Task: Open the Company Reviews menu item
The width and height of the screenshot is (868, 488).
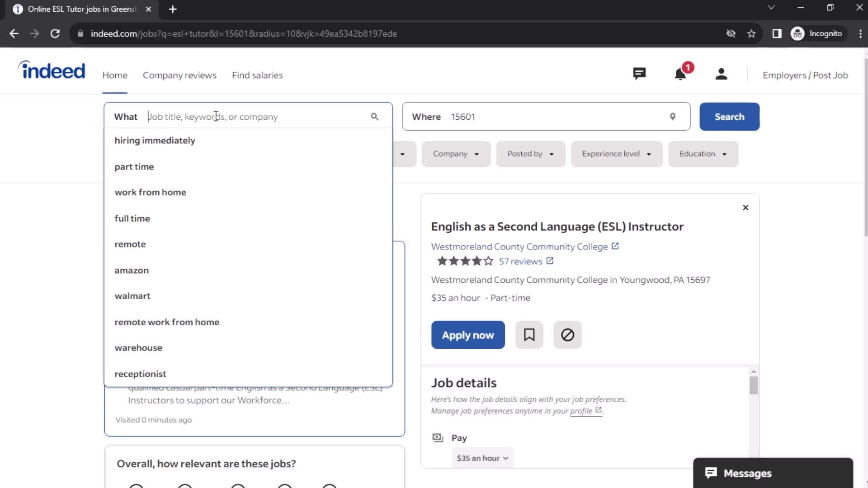Action: (179, 75)
